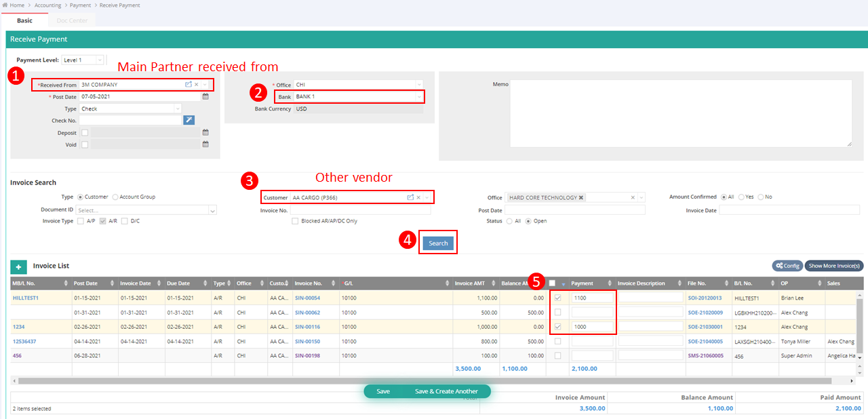Click the Home icon in breadcrumb

tap(5, 5)
